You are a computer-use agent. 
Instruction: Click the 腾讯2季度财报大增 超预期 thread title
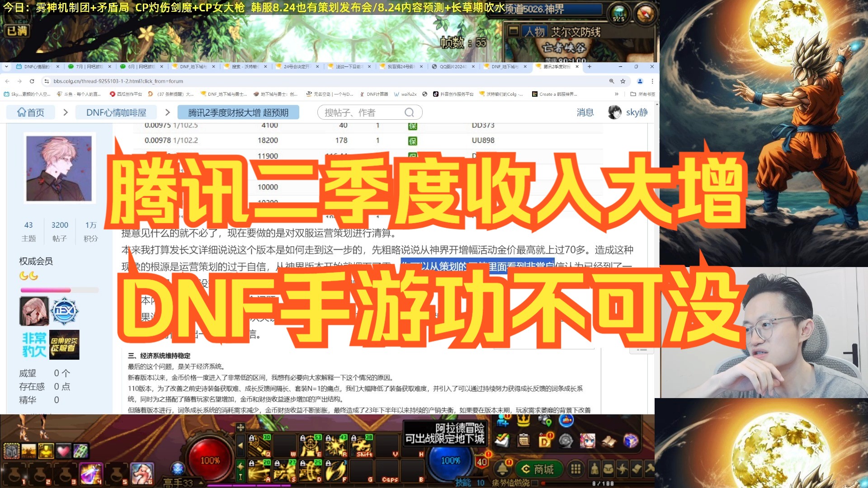coord(238,113)
